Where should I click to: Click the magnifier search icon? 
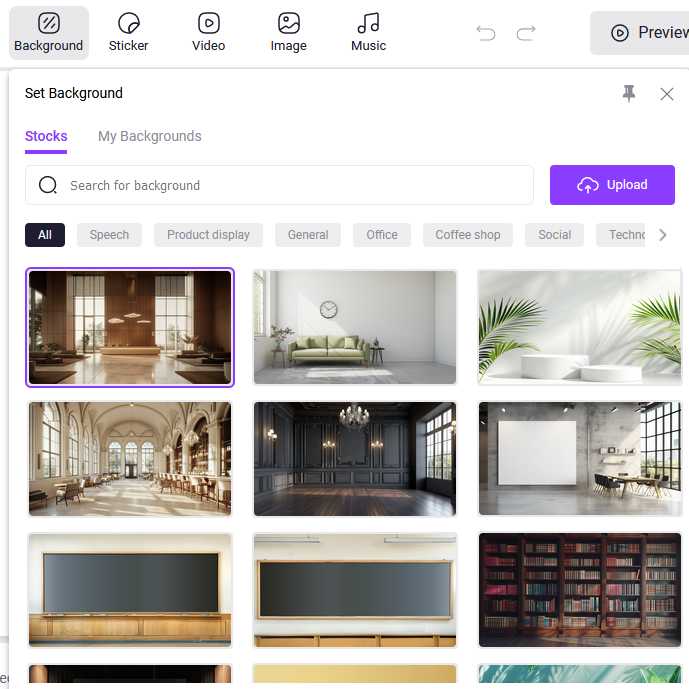[x=48, y=185]
